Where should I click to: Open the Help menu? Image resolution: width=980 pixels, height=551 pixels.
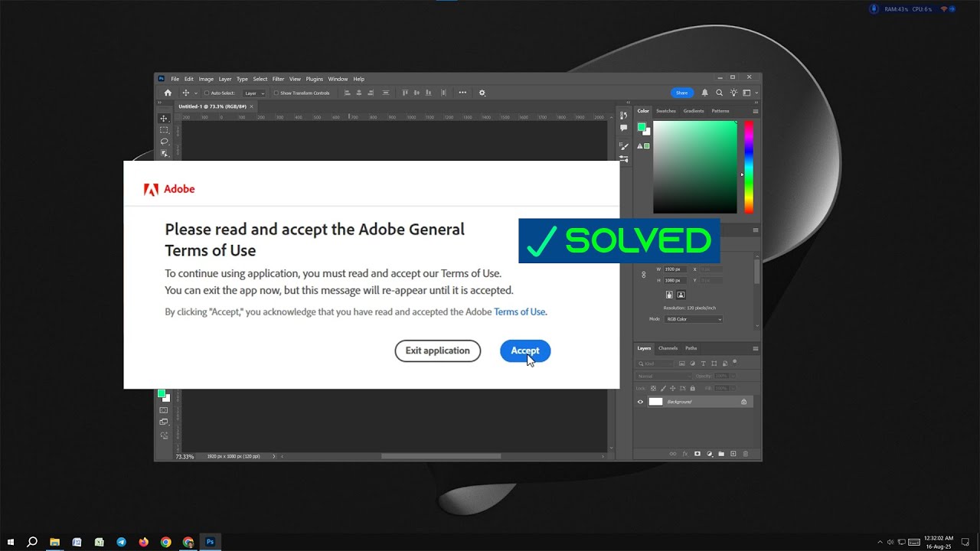(358, 79)
